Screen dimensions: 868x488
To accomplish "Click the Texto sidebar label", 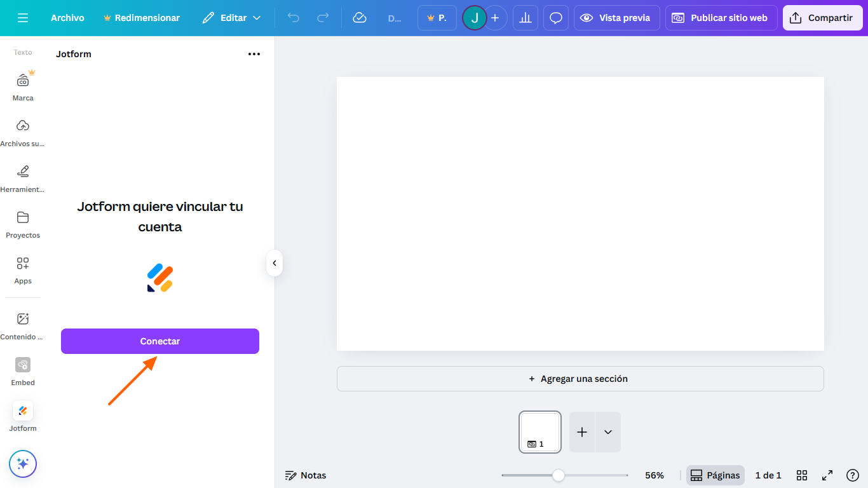I will (23, 52).
